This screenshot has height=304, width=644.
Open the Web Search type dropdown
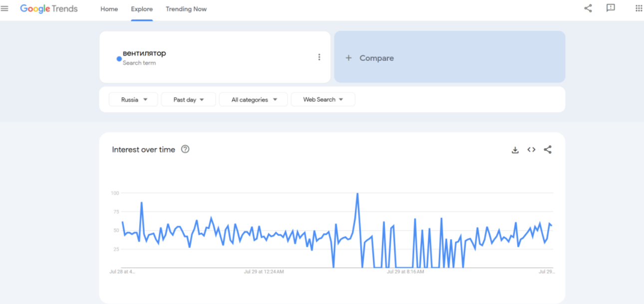tap(322, 99)
